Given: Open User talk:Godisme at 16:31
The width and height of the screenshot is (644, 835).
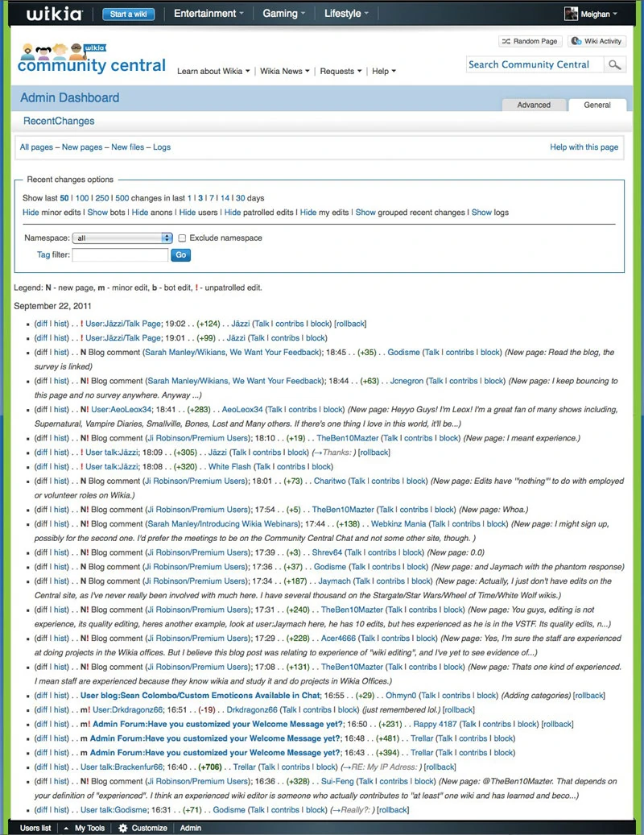Looking at the screenshot, I should pos(114,810).
